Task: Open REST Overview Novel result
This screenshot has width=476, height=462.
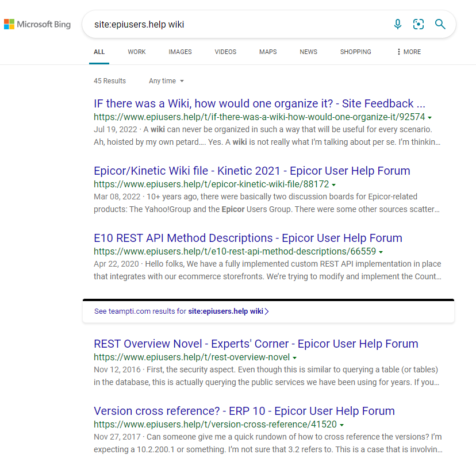Action: click(x=256, y=344)
